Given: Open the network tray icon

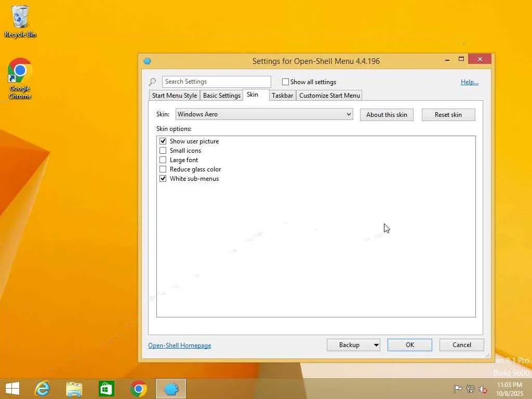Looking at the screenshot, I should (470, 389).
